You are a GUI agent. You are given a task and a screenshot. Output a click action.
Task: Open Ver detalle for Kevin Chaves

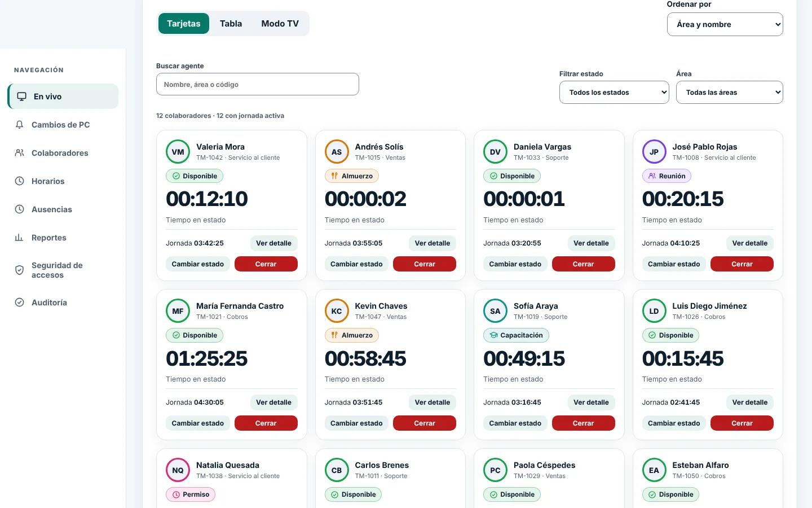[433, 402]
